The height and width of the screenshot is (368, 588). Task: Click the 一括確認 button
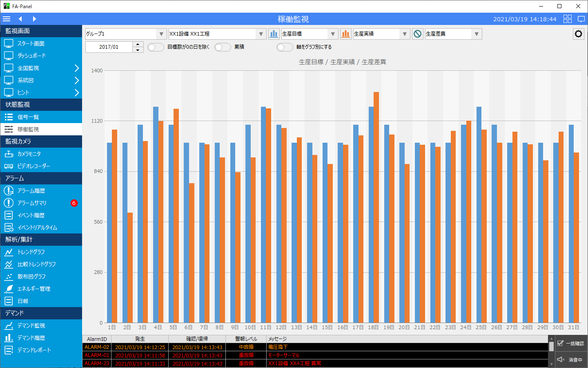[571, 343]
